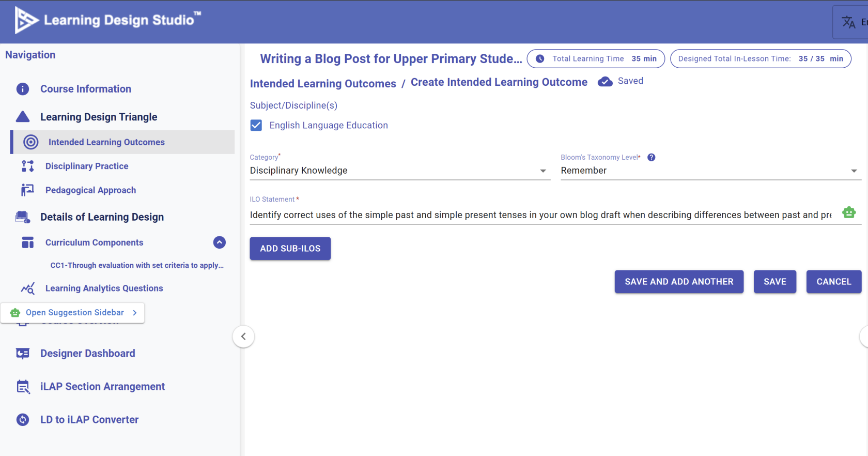This screenshot has width=868, height=456.
Task: Click the Pedagogical Approach icon
Action: 28,190
